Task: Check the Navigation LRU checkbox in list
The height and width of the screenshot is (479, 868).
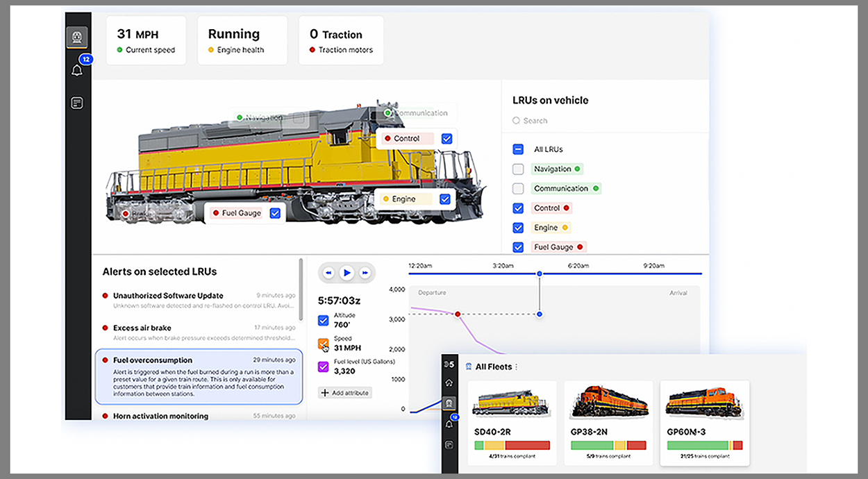Action: click(x=518, y=169)
